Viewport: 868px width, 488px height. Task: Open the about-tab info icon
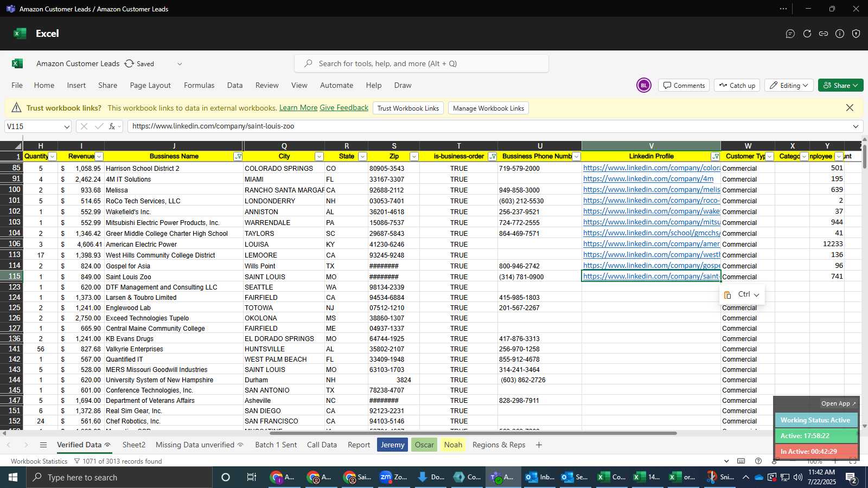[x=840, y=34]
